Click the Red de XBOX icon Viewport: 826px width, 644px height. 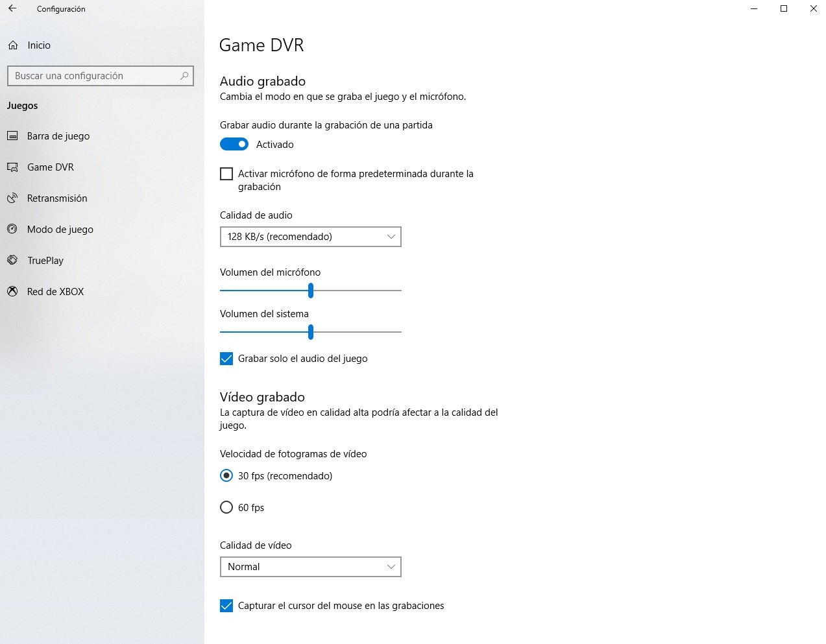pyautogui.click(x=12, y=291)
